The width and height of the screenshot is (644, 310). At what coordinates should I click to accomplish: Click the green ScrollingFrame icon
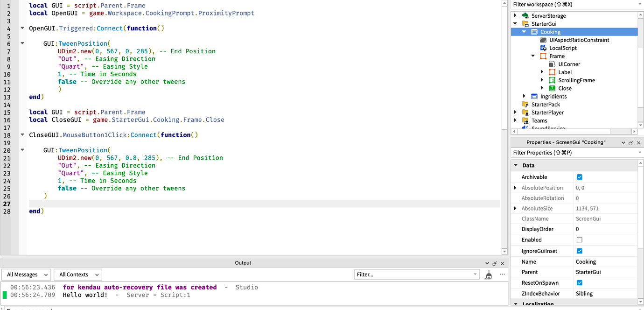tap(552, 80)
